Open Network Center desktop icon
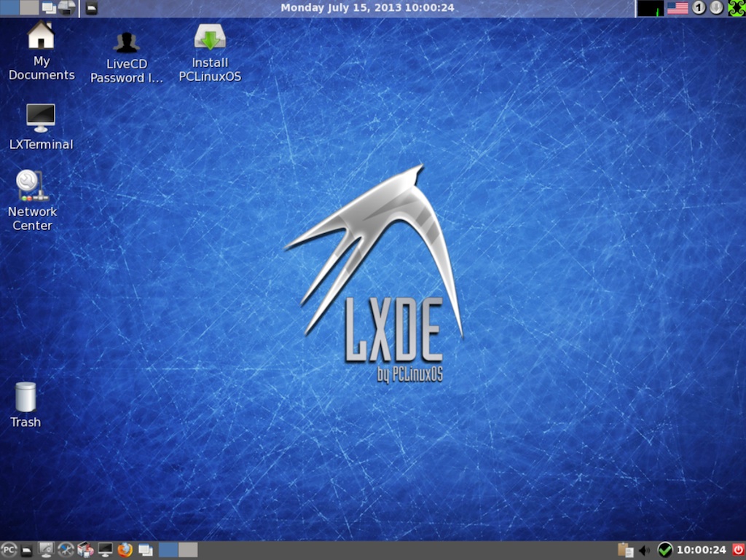Image resolution: width=746 pixels, height=560 pixels. [x=32, y=200]
